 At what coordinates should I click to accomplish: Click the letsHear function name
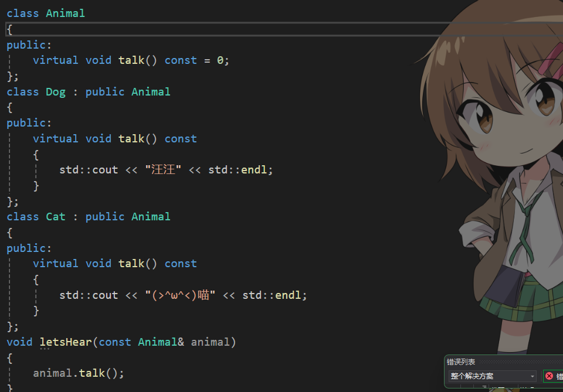(x=66, y=342)
